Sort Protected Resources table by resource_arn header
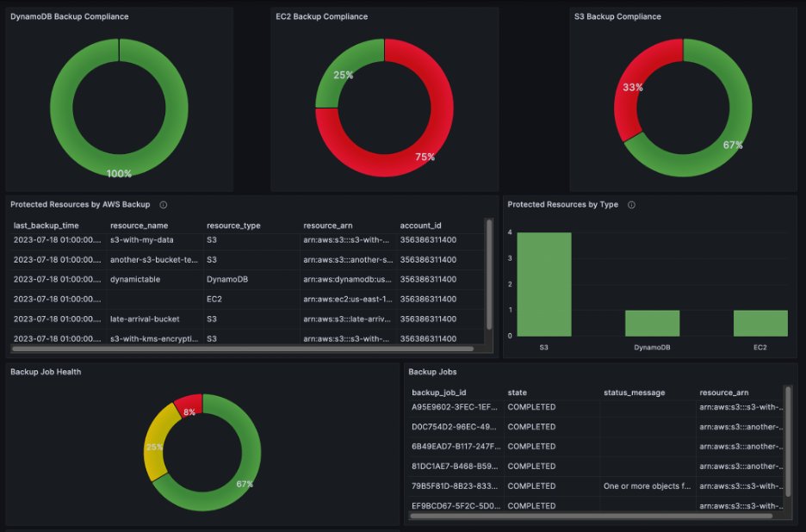Viewport: 806px width, 532px height. pyautogui.click(x=328, y=226)
